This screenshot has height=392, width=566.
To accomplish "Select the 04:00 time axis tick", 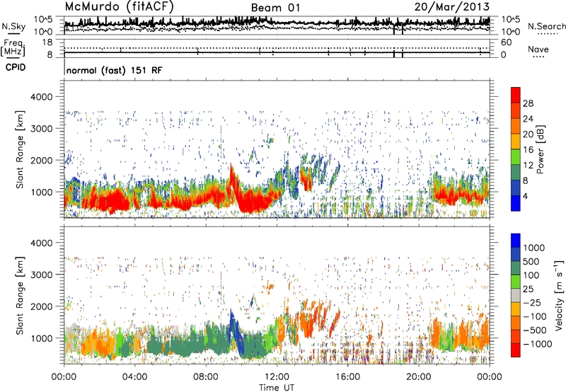I will tap(134, 377).
